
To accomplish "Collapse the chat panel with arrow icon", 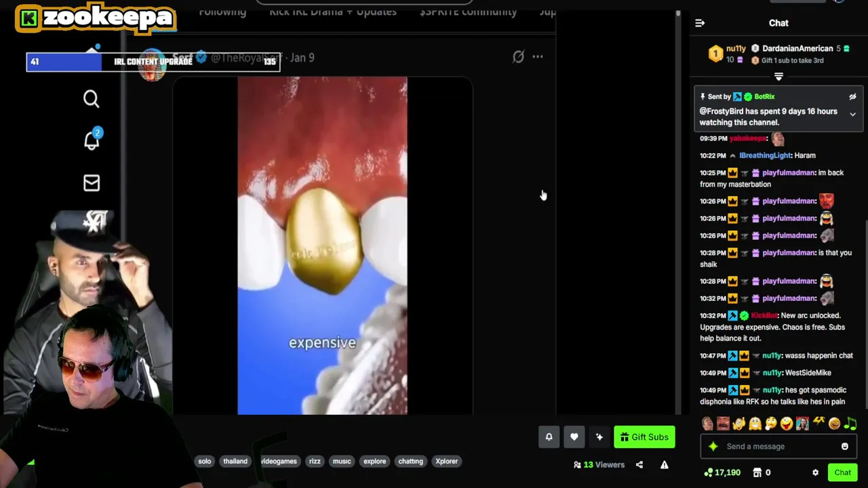I will 700,23.
